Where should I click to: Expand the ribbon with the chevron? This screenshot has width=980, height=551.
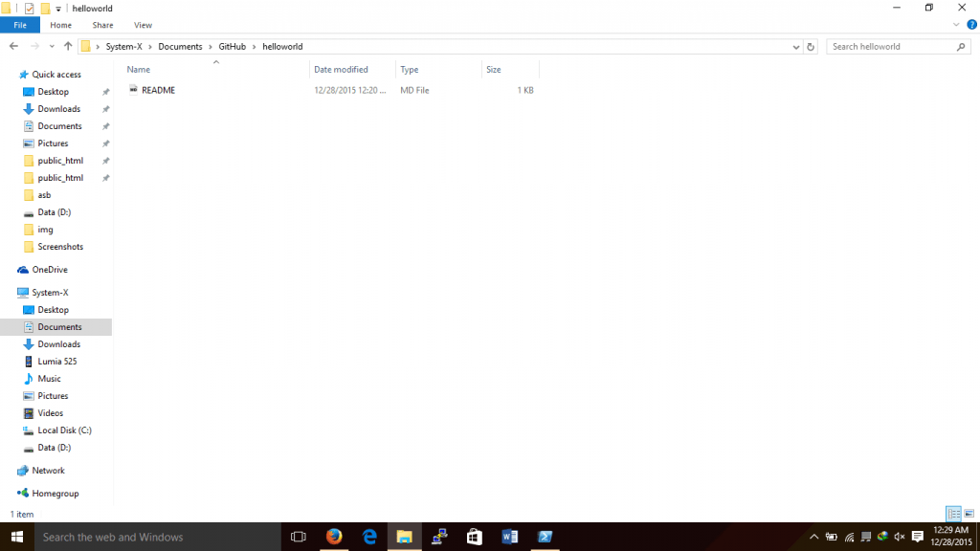[x=956, y=25]
